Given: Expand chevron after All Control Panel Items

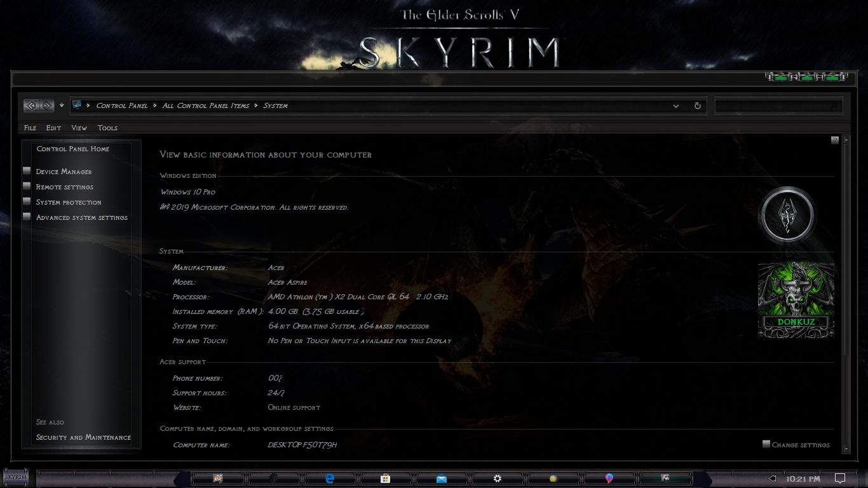Looking at the screenshot, I should (255, 105).
